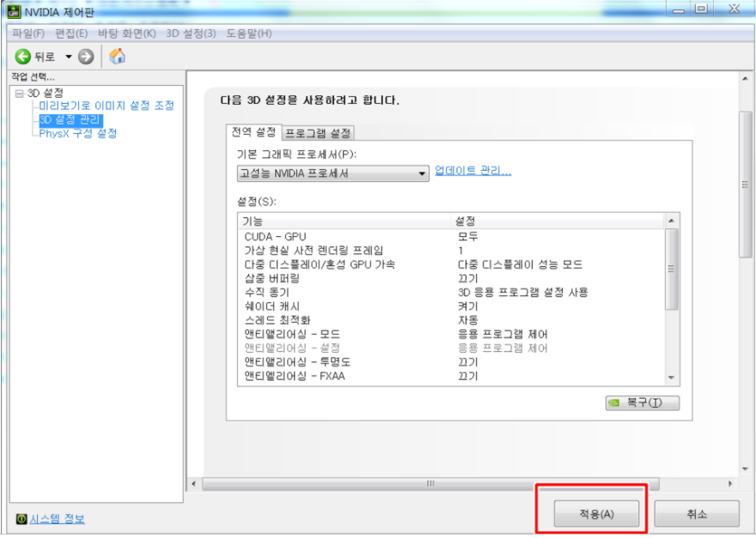Select 앤티엘리어싱 - FXAA row
The width and height of the screenshot is (756, 538).
pos(451,376)
